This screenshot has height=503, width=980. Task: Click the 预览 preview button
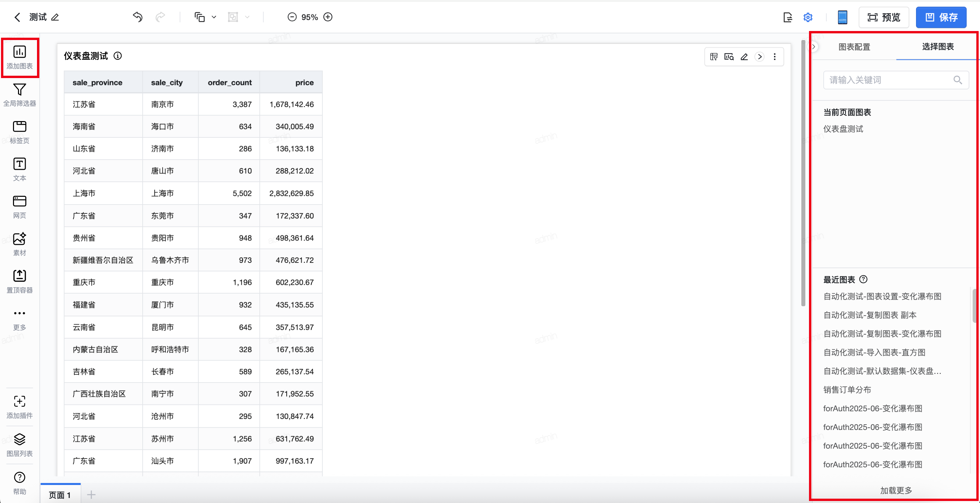[x=884, y=17]
